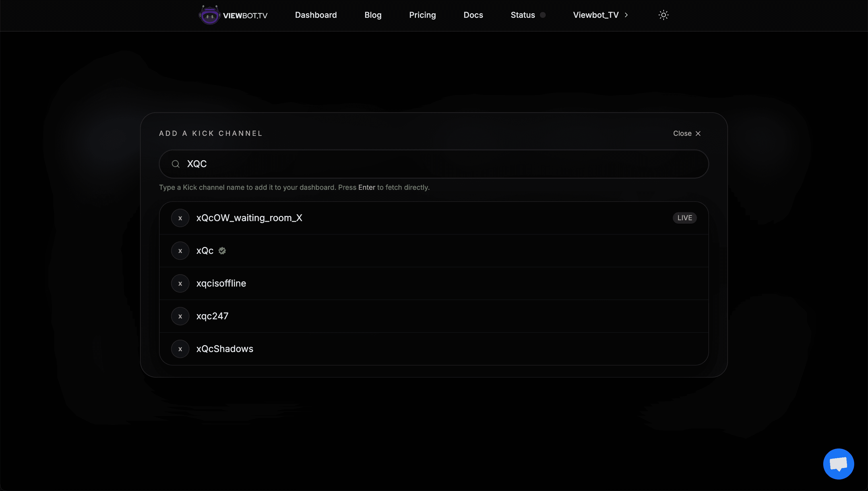Click the xQc verified badge icon
Image resolution: width=868 pixels, height=491 pixels.
[x=222, y=251]
